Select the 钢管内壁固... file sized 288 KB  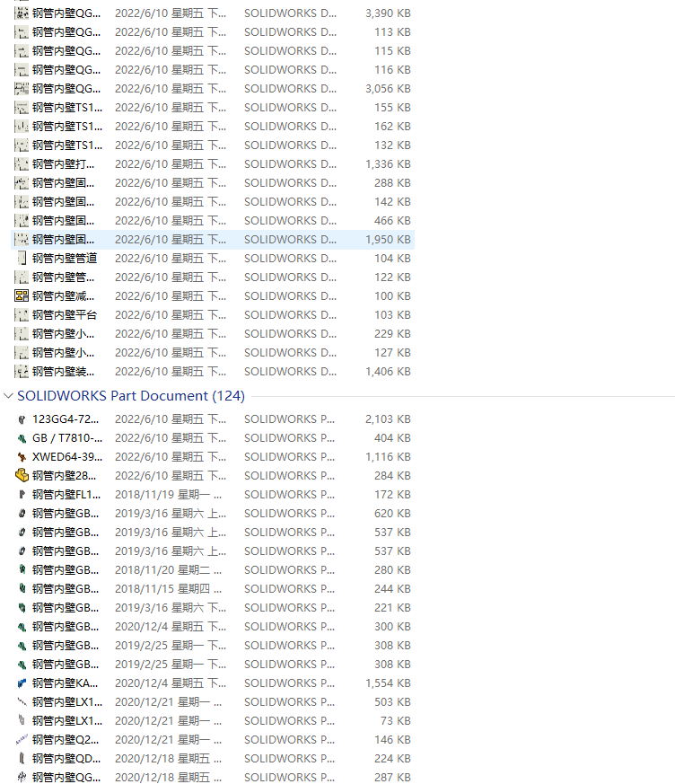(x=63, y=183)
